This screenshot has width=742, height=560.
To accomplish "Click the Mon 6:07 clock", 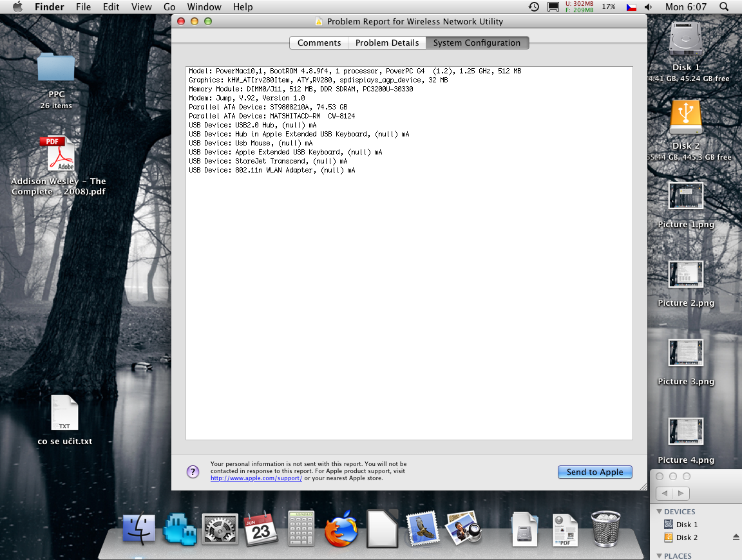I will 686,6.
